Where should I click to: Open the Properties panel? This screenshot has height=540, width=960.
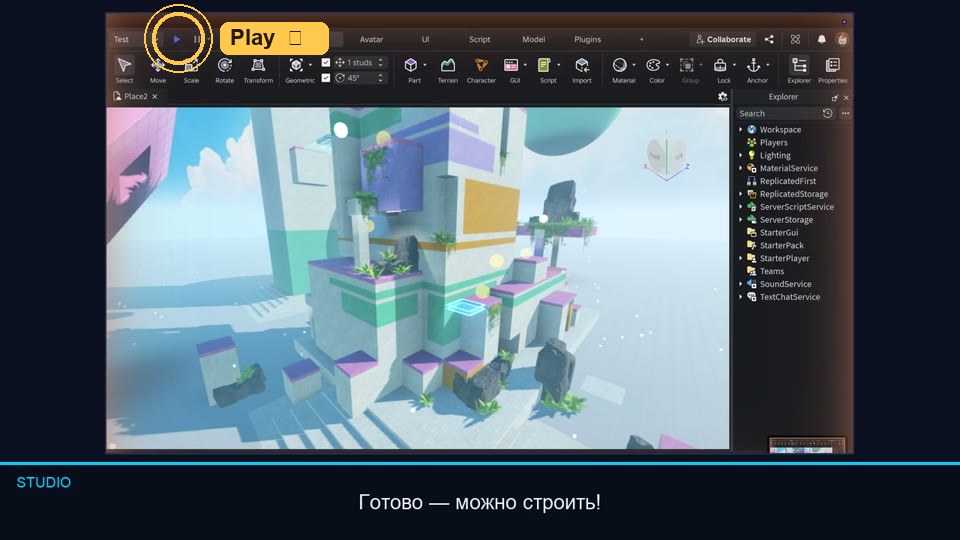[x=833, y=70]
